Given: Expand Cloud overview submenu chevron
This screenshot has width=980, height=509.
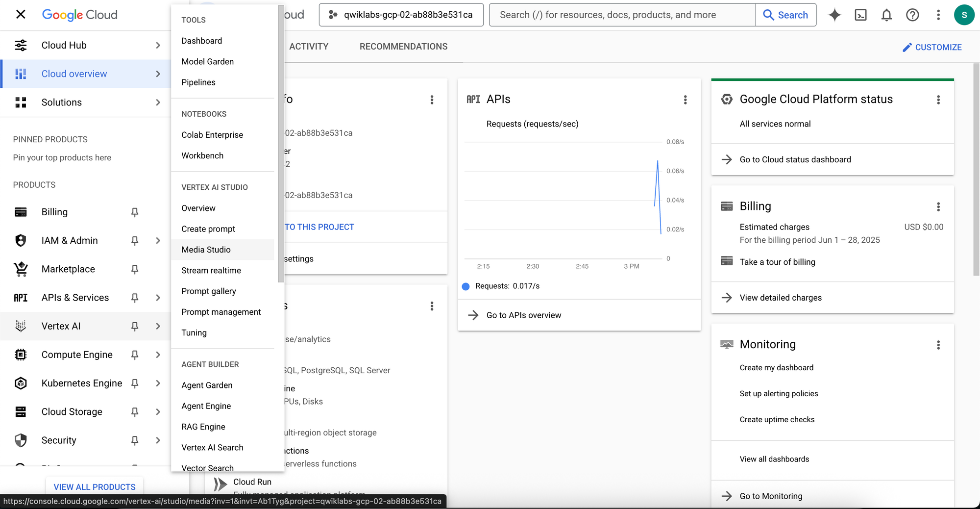Looking at the screenshot, I should 158,74.
